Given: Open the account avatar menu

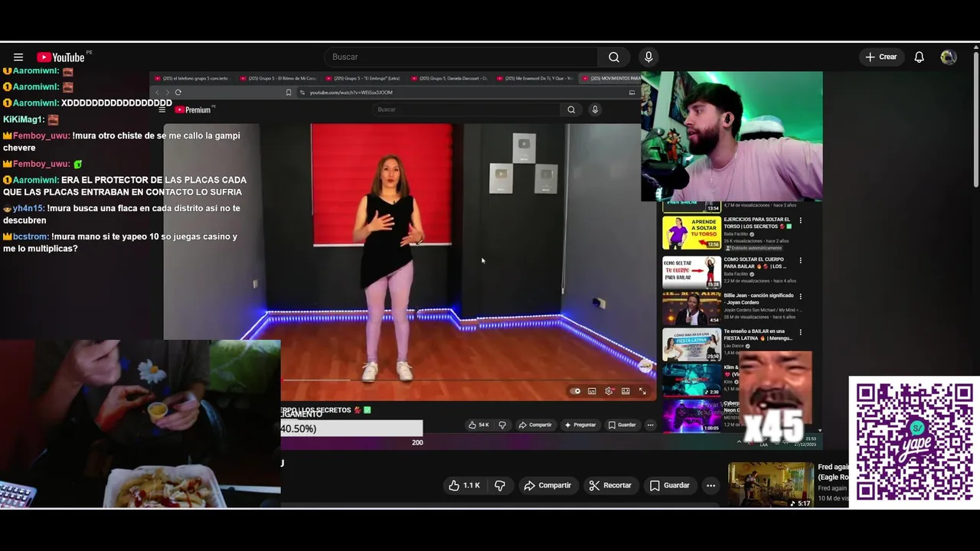Looking at the screenshot, I should [x=949, y=57].
